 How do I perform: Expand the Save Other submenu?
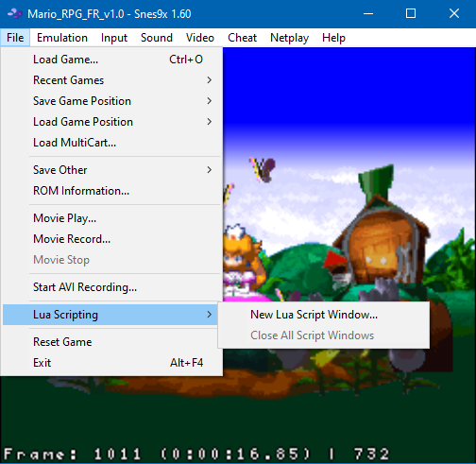(x=110, y=170)
